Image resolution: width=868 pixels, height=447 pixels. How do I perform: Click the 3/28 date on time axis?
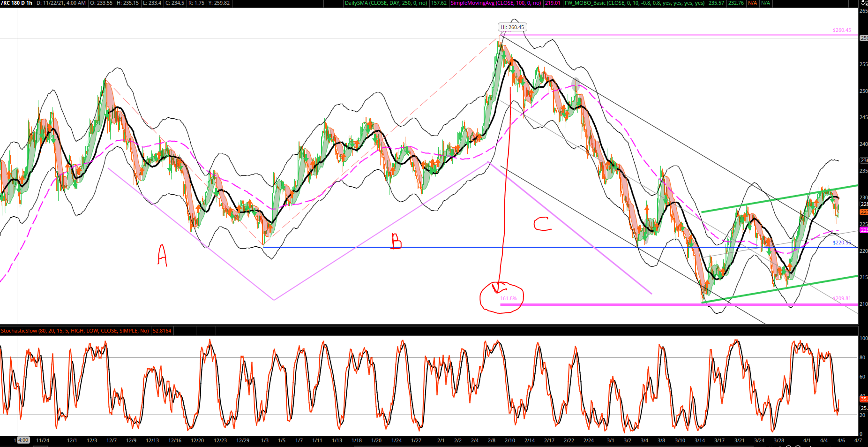pos(779,440)
